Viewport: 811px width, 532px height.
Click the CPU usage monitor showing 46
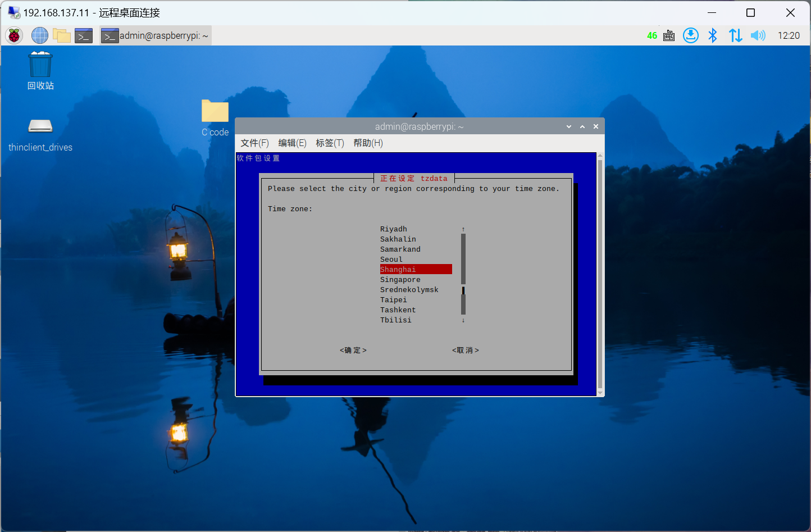(x=651, y=35)
